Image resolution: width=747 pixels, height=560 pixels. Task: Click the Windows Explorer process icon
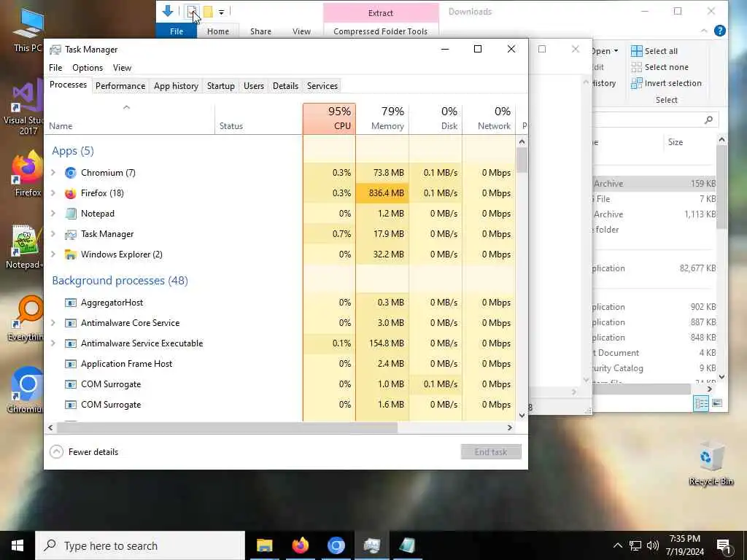click(x=71, y=254)
